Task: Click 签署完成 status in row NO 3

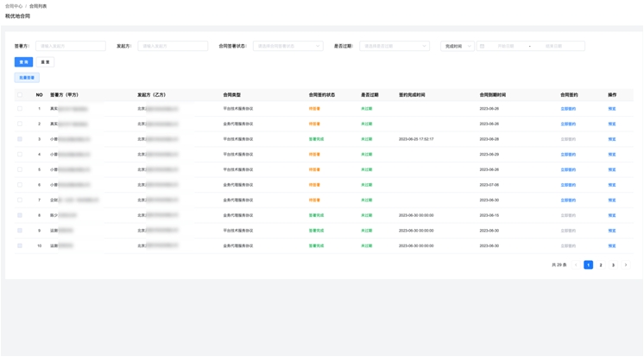Action: pos(316,139)
